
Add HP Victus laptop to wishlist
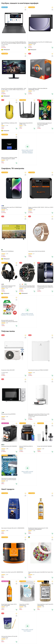coord(25,7)
